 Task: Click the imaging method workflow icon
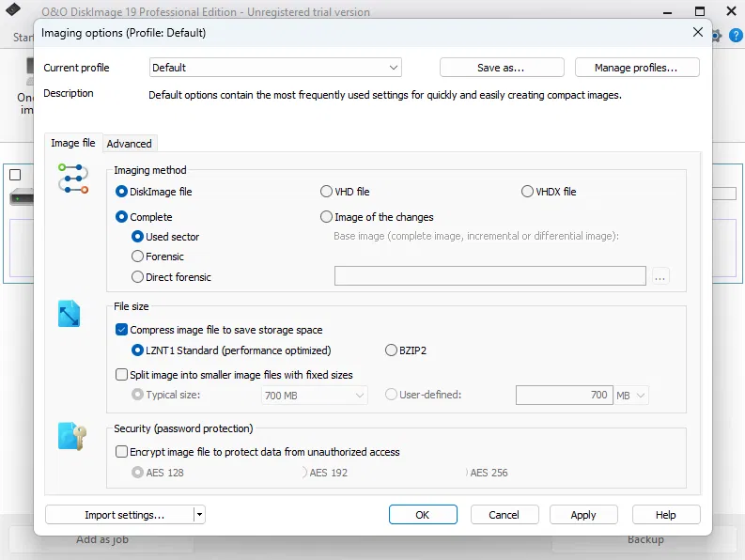(72, 178)
